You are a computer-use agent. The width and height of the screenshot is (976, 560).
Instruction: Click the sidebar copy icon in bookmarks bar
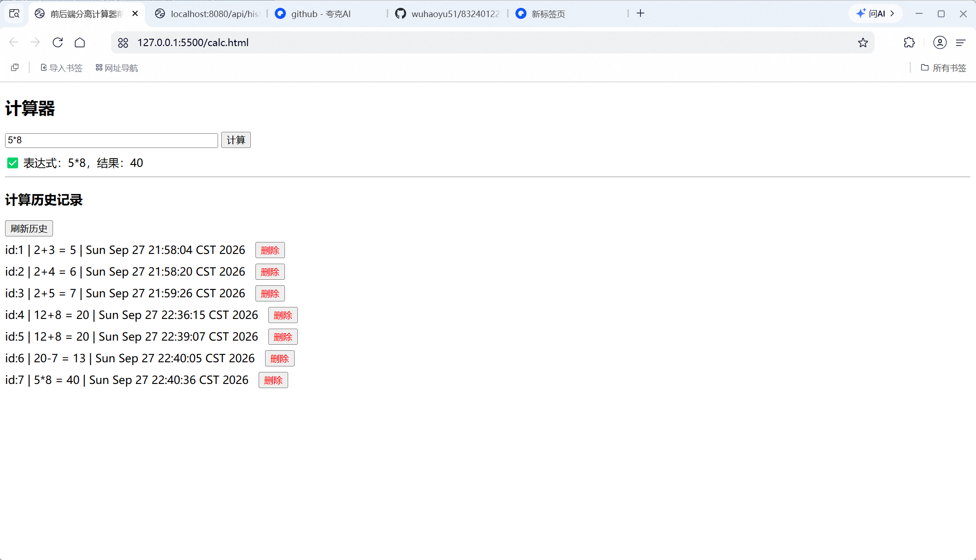(15, 68)
